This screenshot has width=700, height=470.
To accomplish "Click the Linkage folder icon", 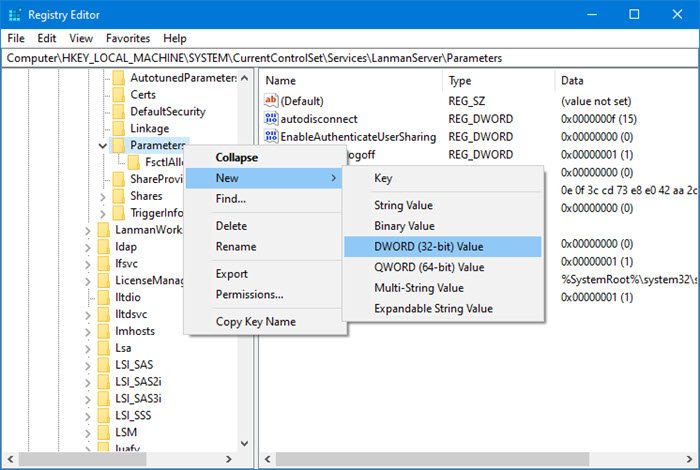I will [118, 129].
